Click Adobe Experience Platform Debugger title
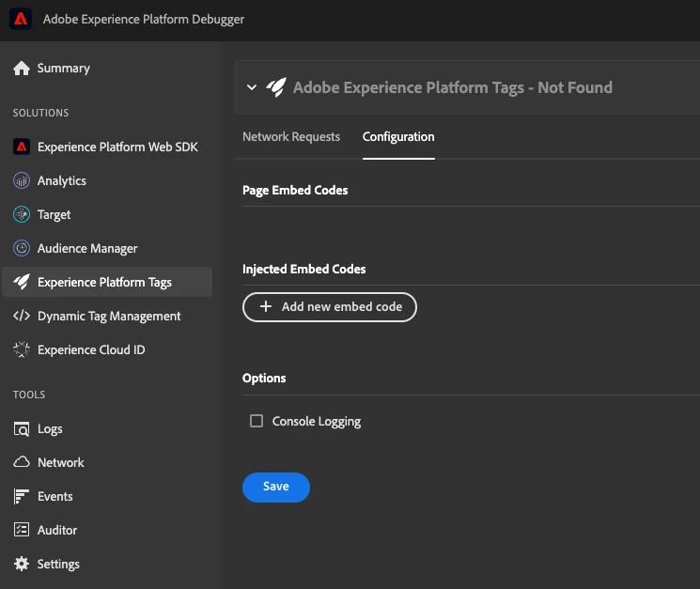Screen dimensions: 700x589 point(144,19)
